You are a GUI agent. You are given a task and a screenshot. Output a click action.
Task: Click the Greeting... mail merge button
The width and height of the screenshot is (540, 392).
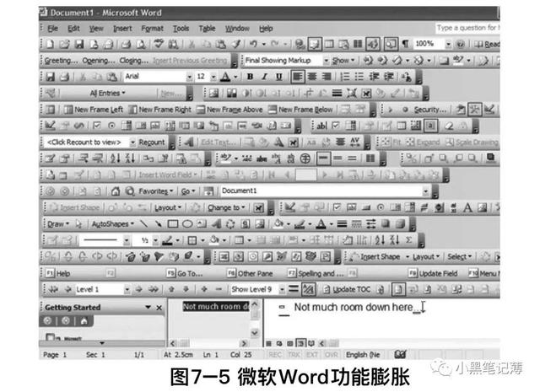click(x=62, y=61)
